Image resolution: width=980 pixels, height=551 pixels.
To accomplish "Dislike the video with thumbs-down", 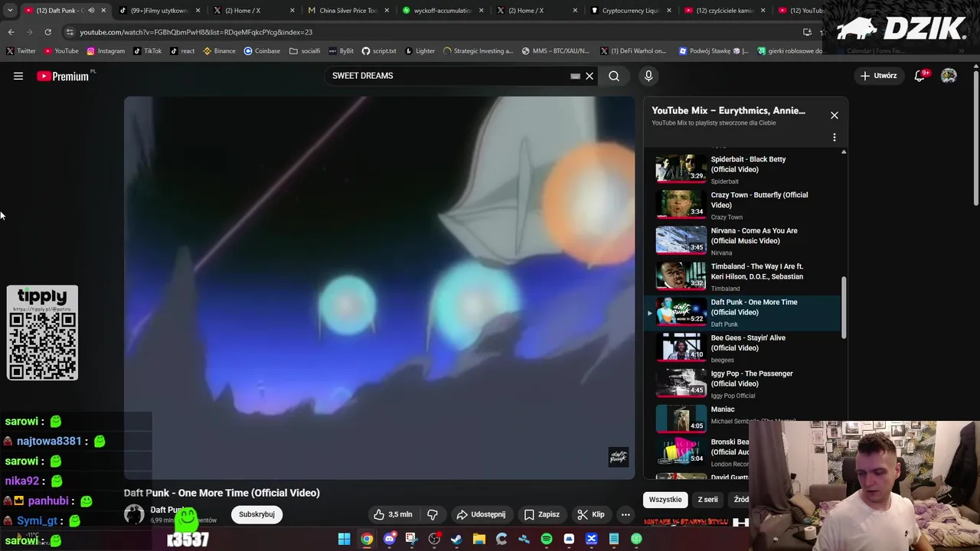I will [432, 514].
